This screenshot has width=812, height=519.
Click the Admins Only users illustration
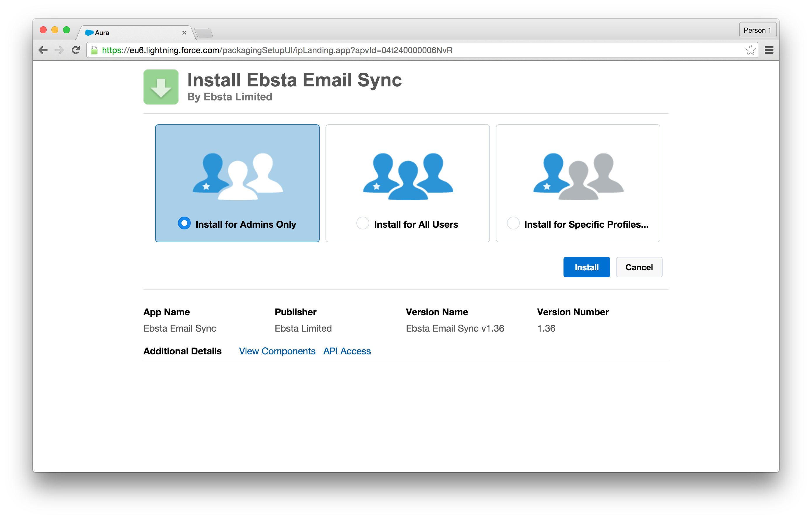[237, 176]
